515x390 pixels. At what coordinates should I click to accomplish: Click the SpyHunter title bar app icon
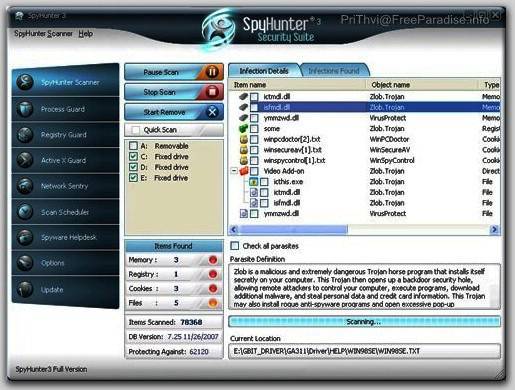[x=19, y=15]
